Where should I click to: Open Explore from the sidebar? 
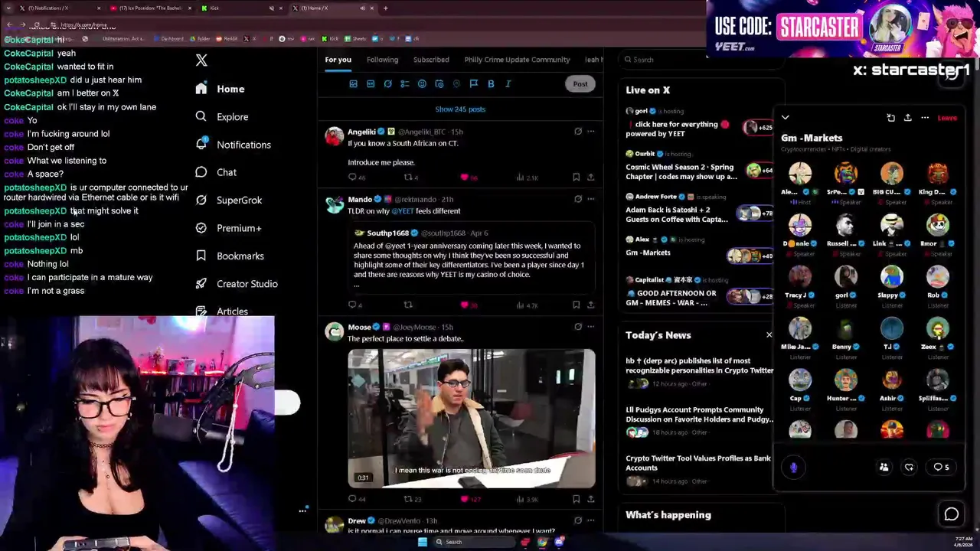(221, 116)
